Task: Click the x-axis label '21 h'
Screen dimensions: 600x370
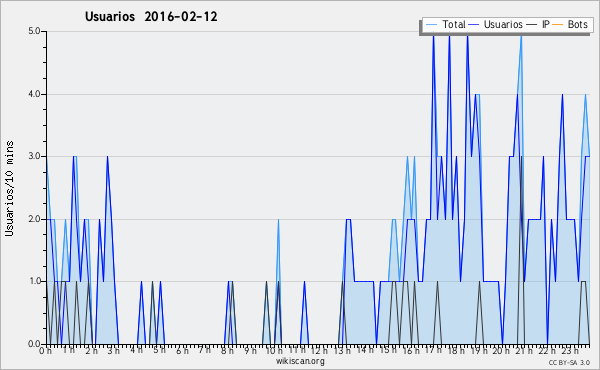Action: click(523, 350)
